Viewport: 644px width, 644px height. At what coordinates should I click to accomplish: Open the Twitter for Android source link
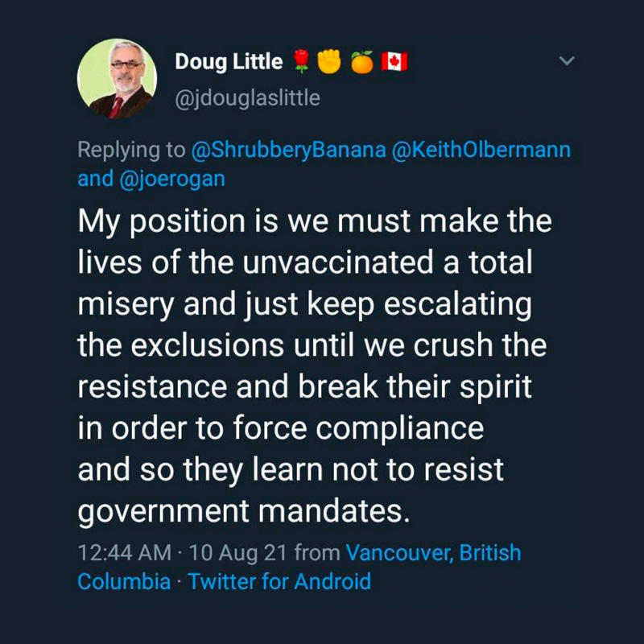(279, 581)
